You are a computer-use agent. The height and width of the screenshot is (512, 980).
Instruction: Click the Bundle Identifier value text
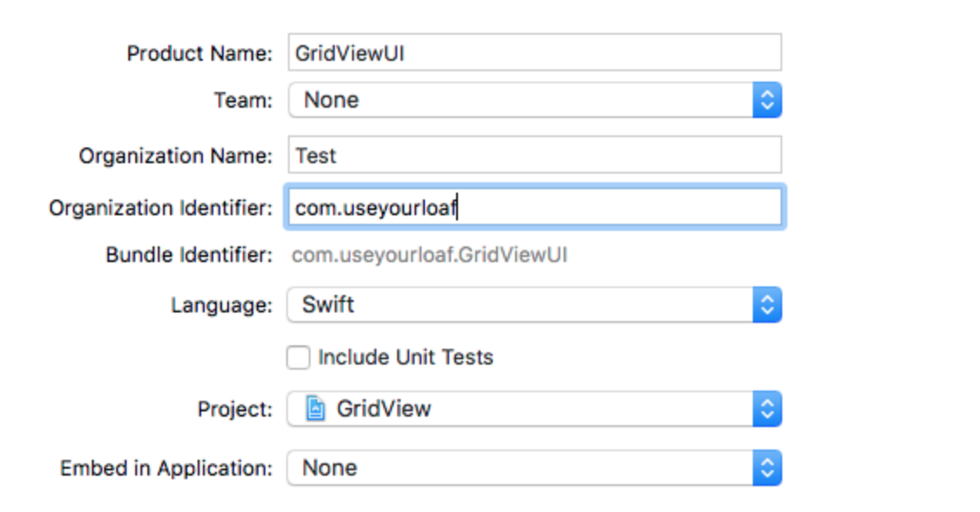[x=429, y=255]
